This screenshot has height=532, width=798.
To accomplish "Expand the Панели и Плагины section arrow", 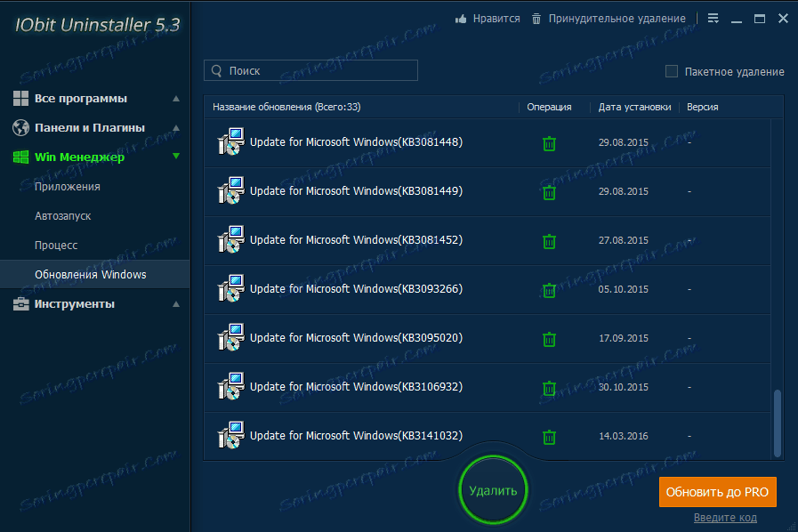I will coord(176,128).
